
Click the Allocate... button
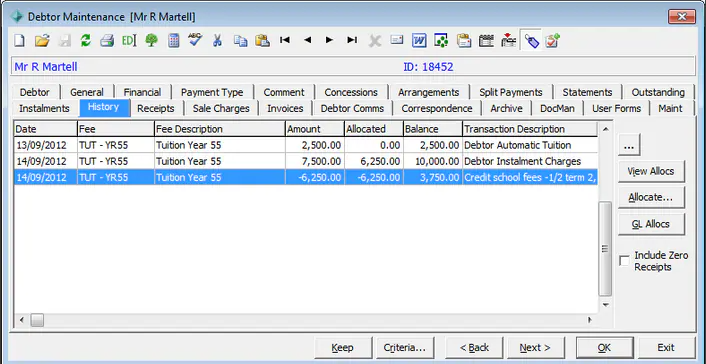(651, 198)
